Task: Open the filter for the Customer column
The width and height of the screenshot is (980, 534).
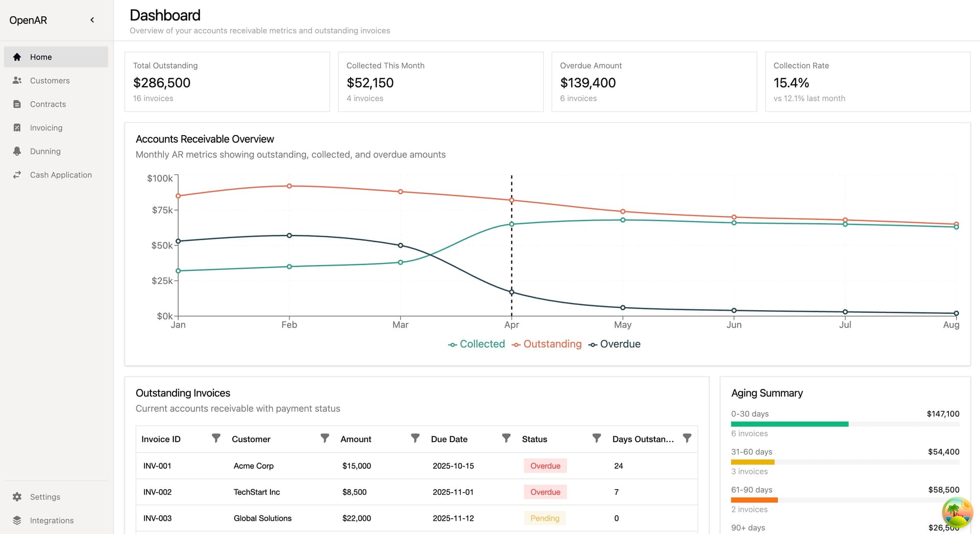Action: [325, 438]
